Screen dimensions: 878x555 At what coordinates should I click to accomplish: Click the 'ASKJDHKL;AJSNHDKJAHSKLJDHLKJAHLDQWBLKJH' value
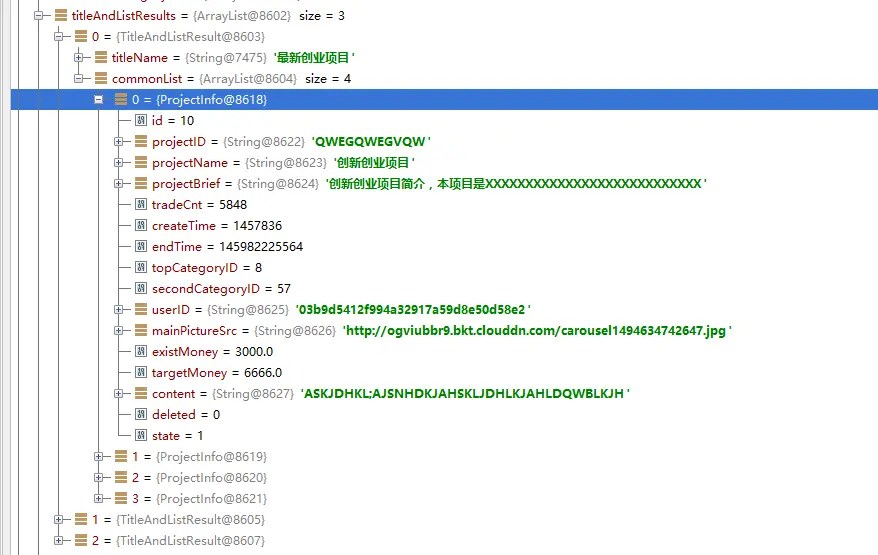pos(464,394)
